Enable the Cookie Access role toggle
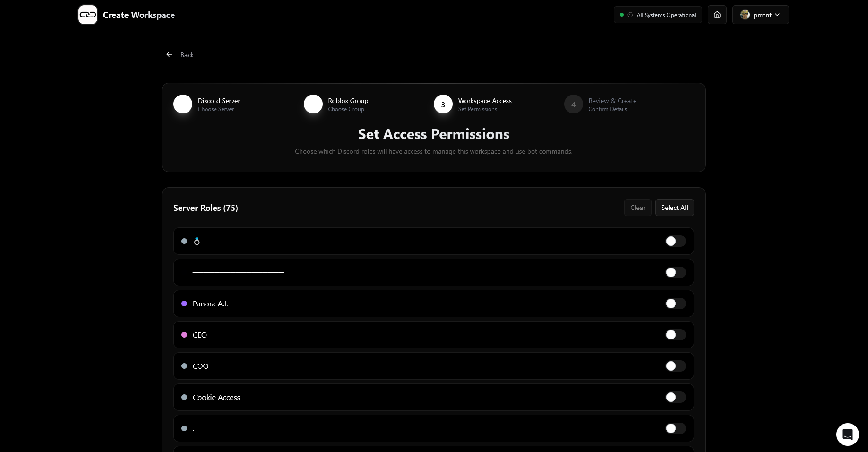The width and height of the screenshot is (868, 452). pyautogui.click(x=675, y=398)
